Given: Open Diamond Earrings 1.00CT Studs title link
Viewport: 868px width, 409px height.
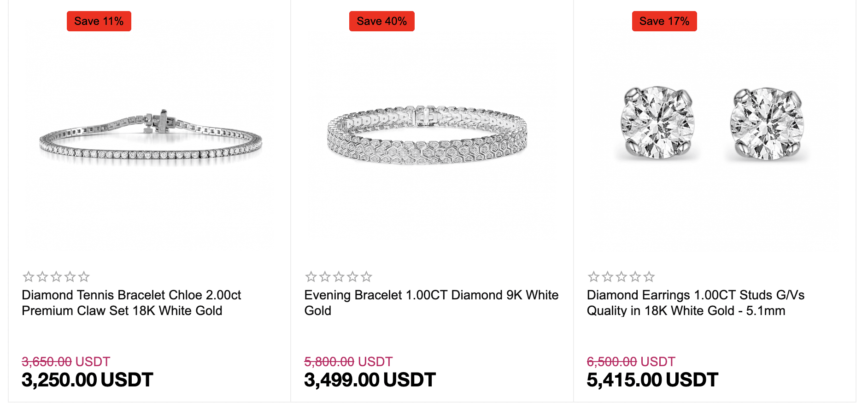Looking at the screenshot, I should click(696, 303).
